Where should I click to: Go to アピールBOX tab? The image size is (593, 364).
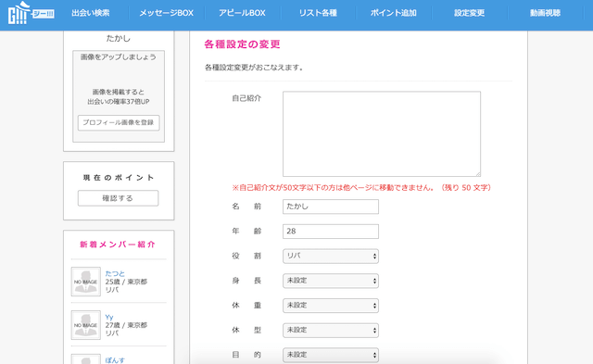coord(242,13)
